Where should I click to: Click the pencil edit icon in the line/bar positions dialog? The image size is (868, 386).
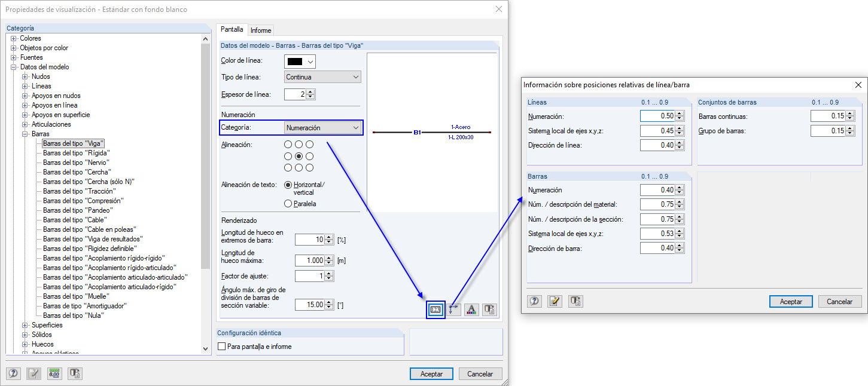(555, 301)
